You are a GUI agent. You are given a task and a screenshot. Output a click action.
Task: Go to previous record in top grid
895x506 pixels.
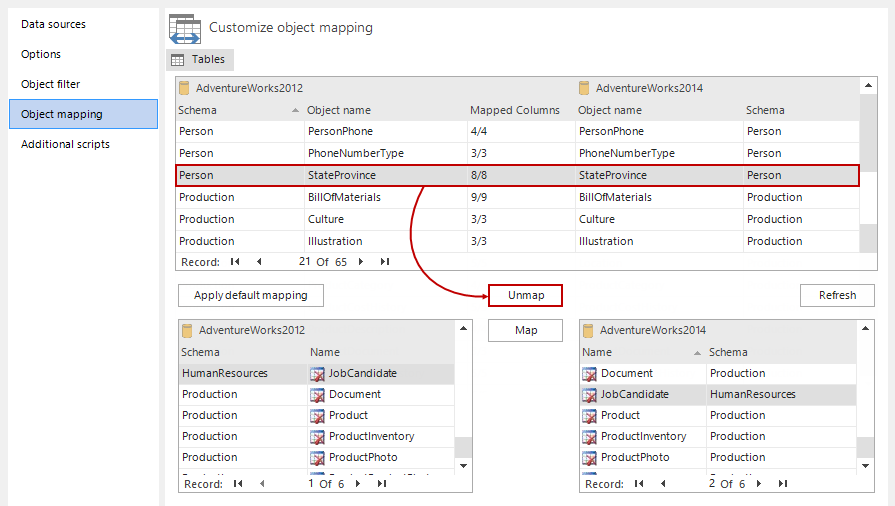tap(259, 262)
